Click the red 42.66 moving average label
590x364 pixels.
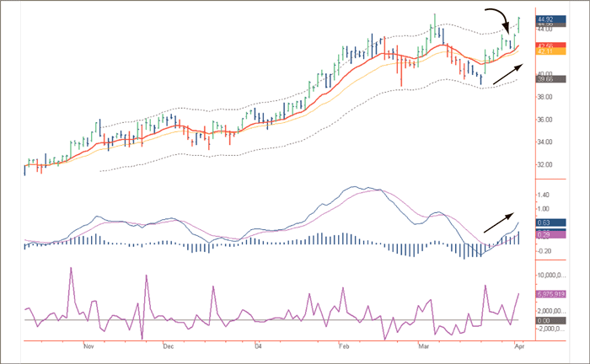[x=549, y=45]
